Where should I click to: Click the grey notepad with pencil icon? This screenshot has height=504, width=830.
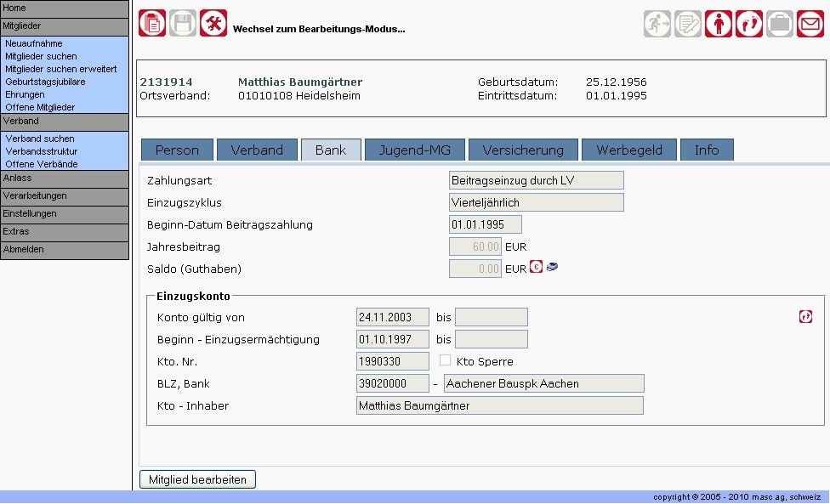point(688,24)
